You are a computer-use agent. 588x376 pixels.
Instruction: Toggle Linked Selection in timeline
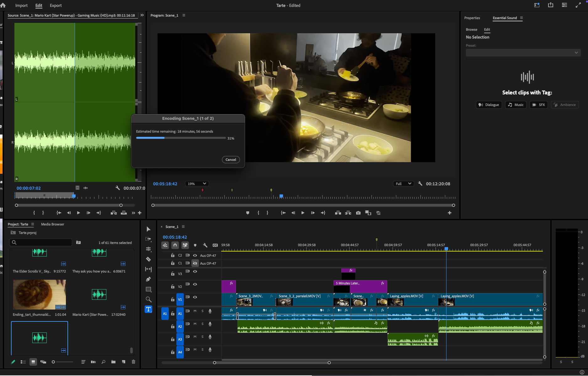(185, 245)
